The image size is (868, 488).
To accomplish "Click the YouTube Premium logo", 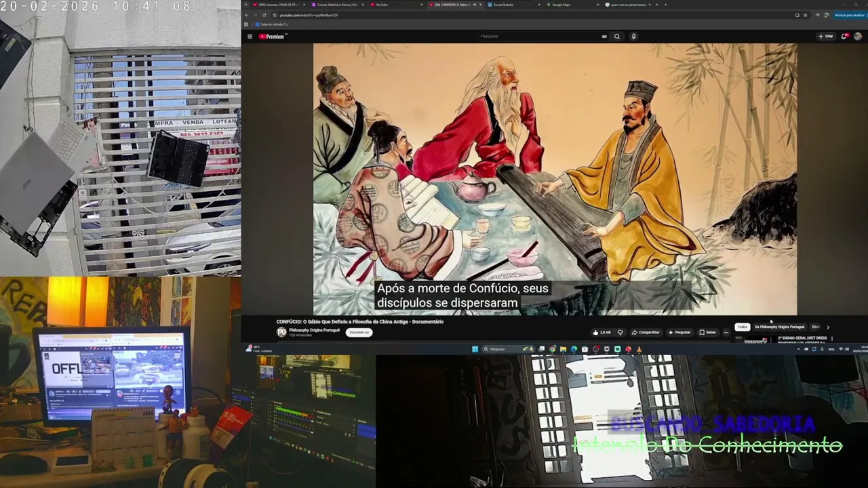I will (272, 37).
